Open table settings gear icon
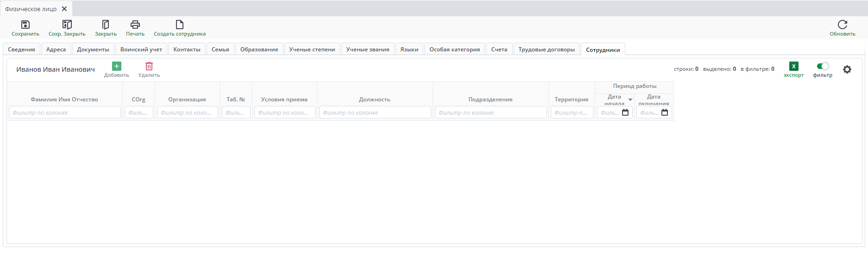 (847, 69)
